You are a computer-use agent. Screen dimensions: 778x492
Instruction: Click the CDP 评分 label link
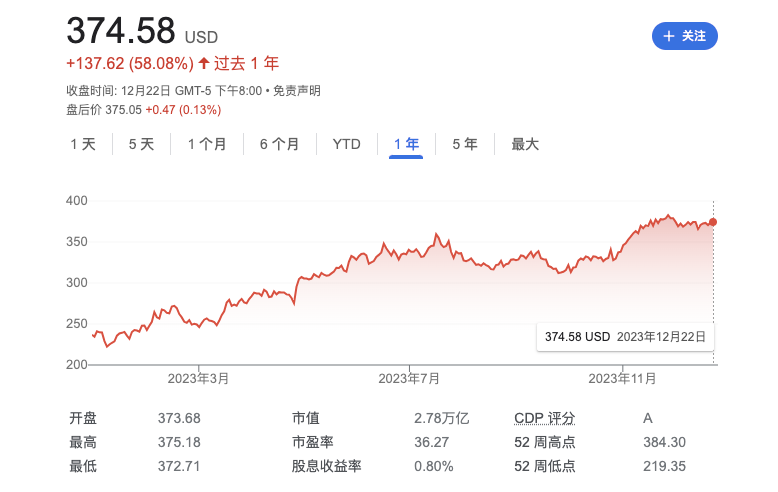(x=544, y=418)
